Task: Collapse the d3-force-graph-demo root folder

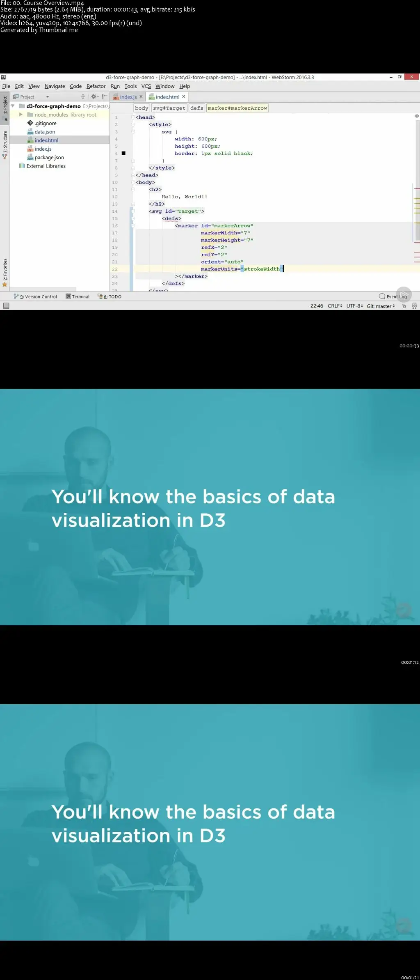Action: tap(13, 106)
